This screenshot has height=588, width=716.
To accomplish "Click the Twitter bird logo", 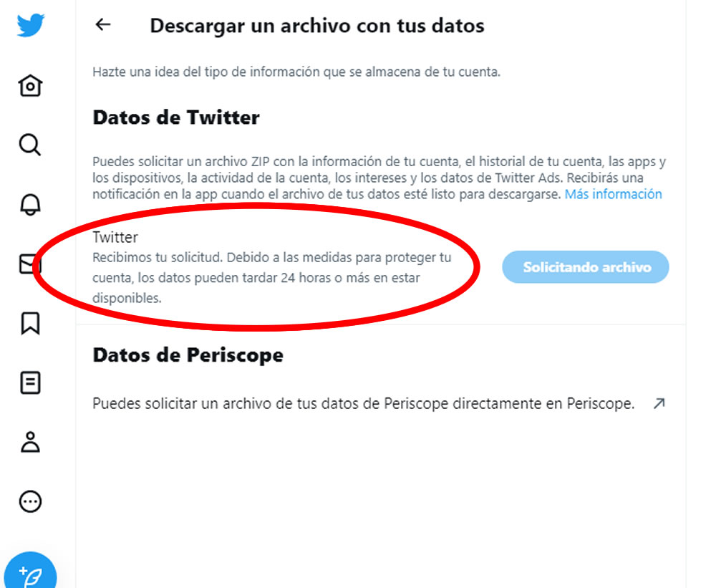I will [31, 24].
